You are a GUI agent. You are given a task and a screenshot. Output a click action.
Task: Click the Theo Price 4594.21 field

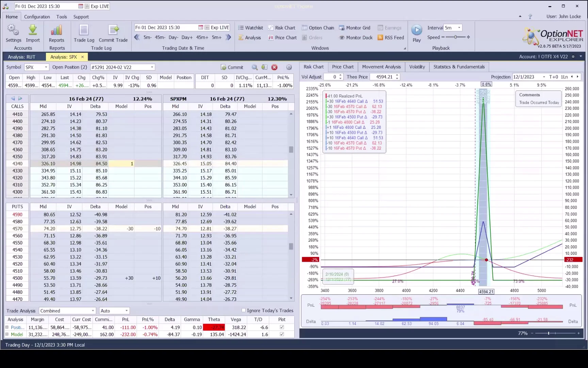pyautogui.click(x=383, y=77)
